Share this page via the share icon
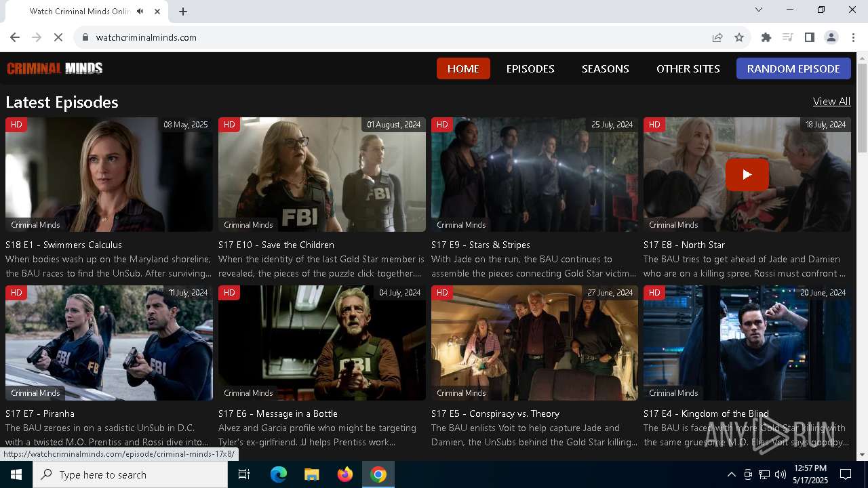The height and width of the screenshot is (488, 868). (x=717, y=37)
